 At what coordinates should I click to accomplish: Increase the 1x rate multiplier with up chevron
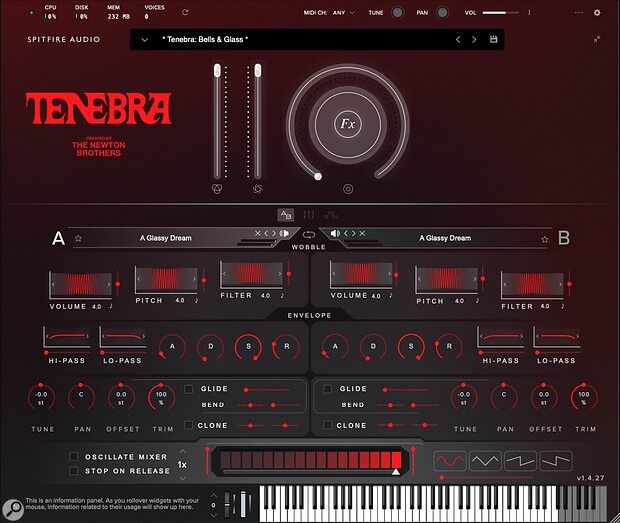[182, 451]
